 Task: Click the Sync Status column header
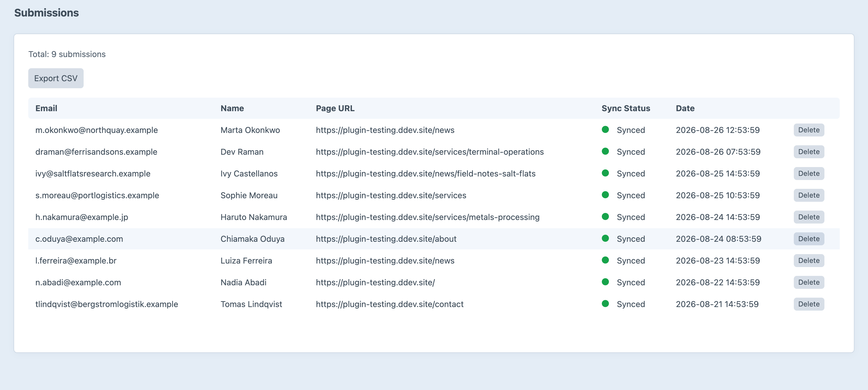626,108
